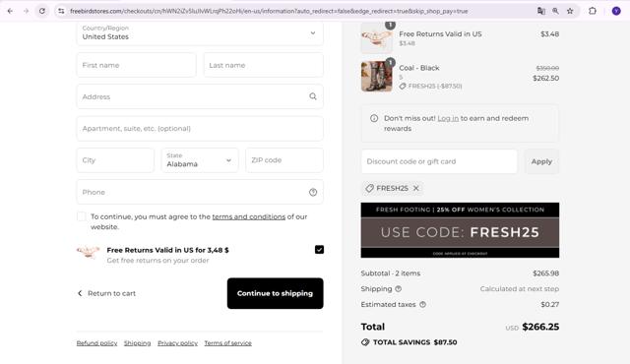Click the address search magnifier icon
Viewport: 630px width, 364px height.
[313, 96]
